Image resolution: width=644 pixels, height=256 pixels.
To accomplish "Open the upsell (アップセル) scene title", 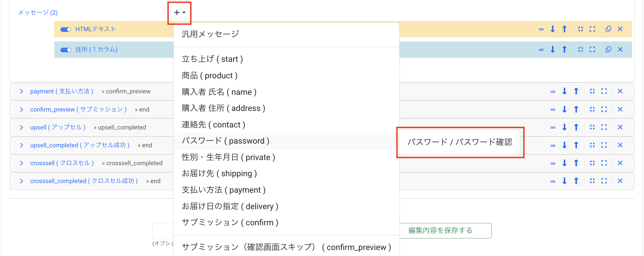I will 58,127.
